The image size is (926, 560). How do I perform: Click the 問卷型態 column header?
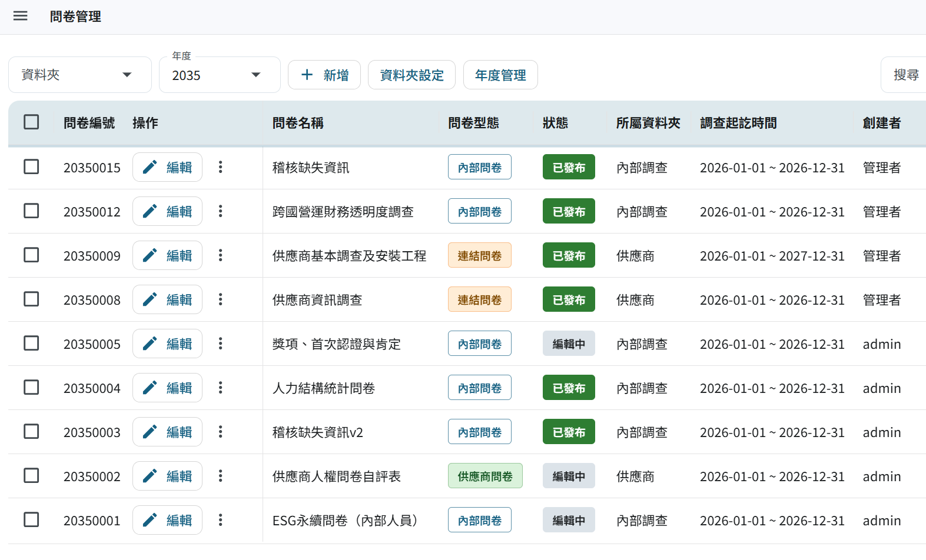coord(473,122)
